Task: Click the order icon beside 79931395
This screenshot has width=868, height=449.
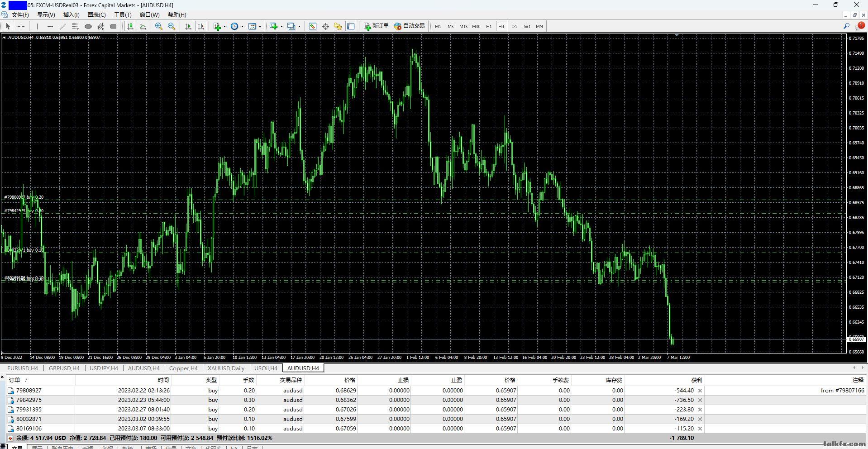Action: 11,410
